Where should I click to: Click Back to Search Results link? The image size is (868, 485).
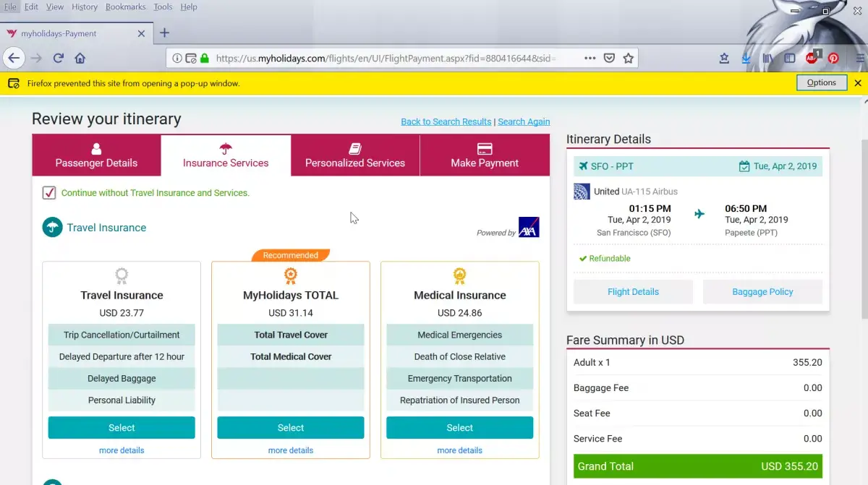pos(446,121)
